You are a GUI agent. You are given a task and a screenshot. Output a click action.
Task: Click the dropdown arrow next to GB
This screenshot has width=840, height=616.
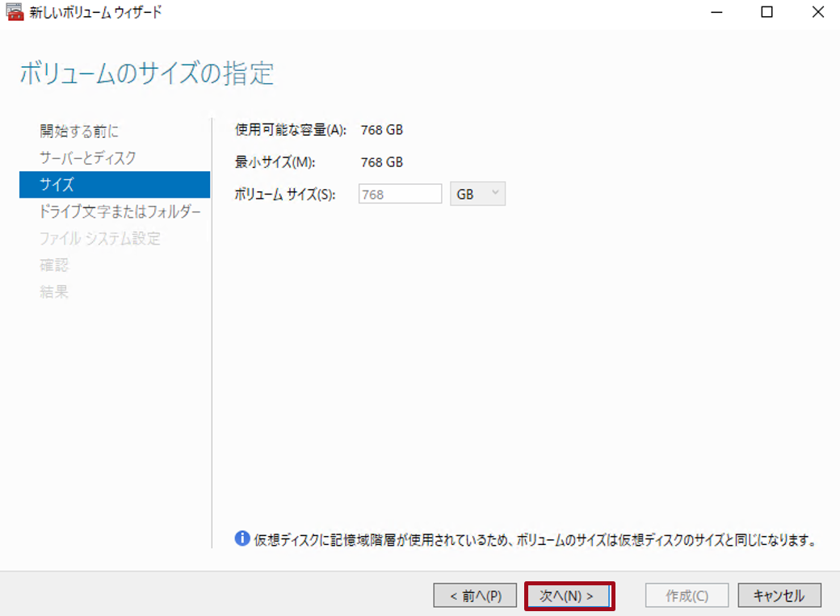(493, 193)
